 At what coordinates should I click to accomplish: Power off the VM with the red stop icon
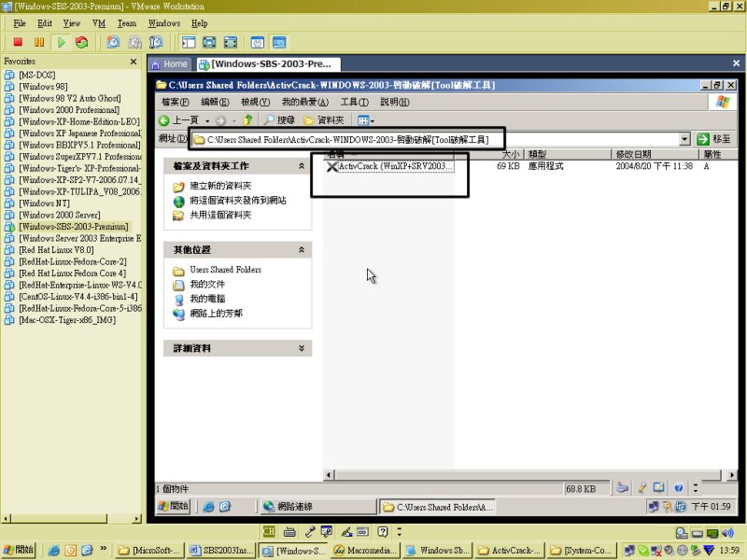[18, 42]
